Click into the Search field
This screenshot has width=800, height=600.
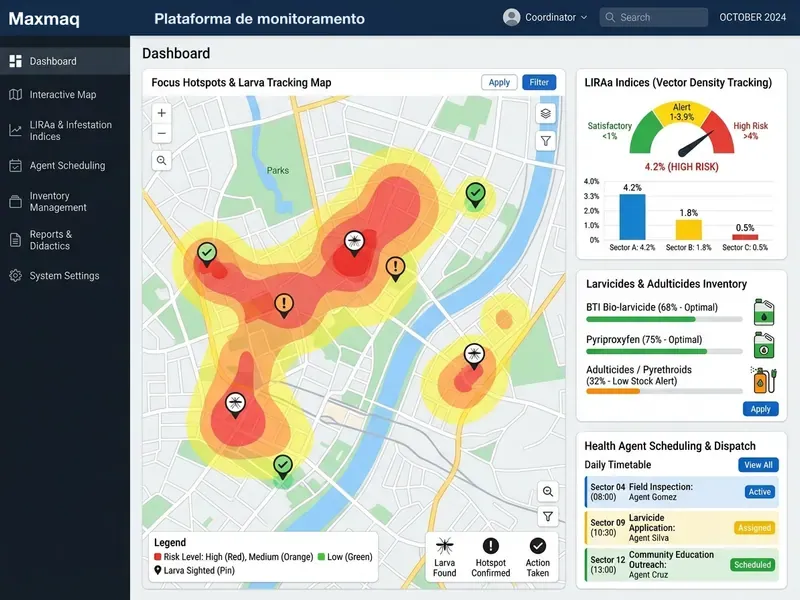(x=654, y=17)
